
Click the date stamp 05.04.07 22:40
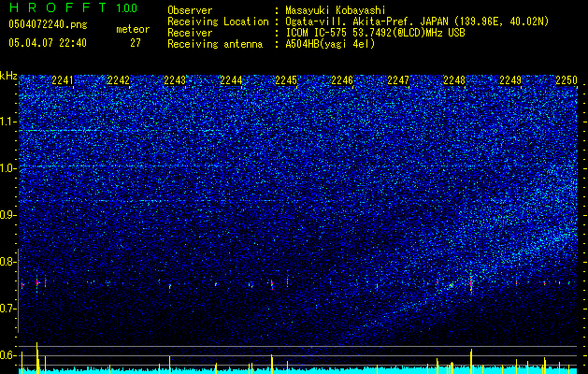(48, 43)
